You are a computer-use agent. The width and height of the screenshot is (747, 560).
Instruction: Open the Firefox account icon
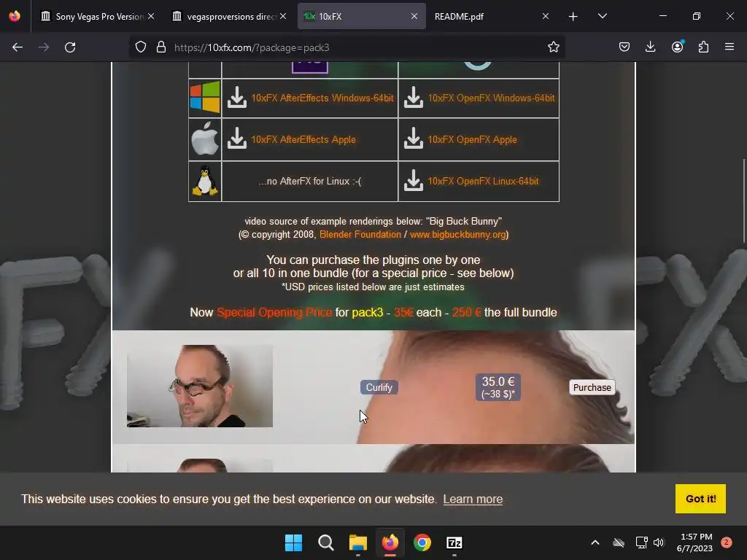(677, 47)
